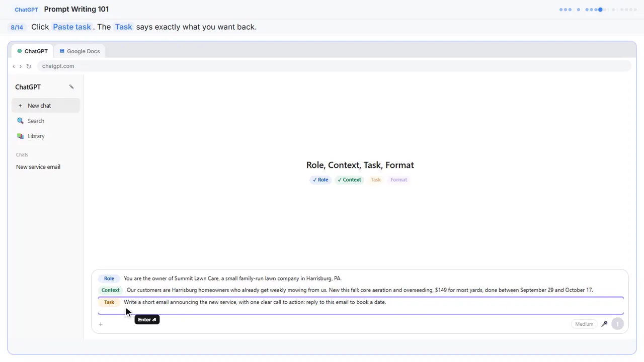Screen dimensions: 644x362
Task: Open the Library item in sidebar
Action: click(46, 136)
